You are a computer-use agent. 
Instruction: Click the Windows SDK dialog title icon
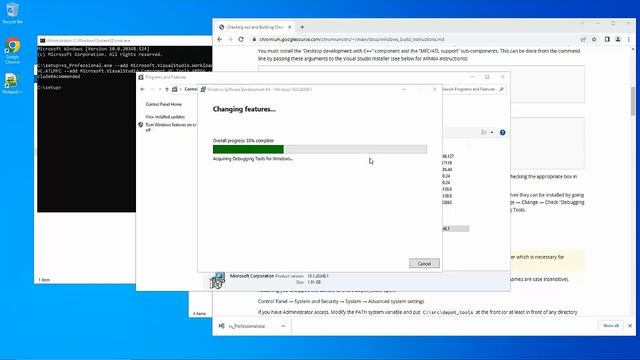[x=203, y=89]
